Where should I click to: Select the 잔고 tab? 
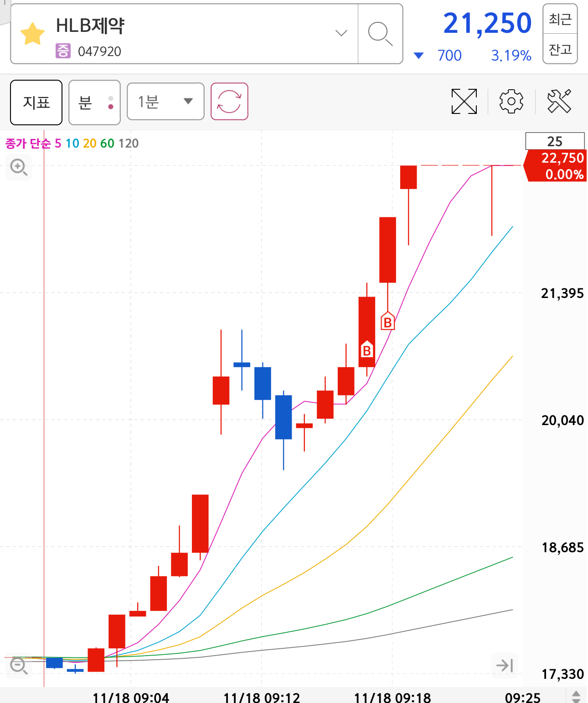(x=560, y=49)
